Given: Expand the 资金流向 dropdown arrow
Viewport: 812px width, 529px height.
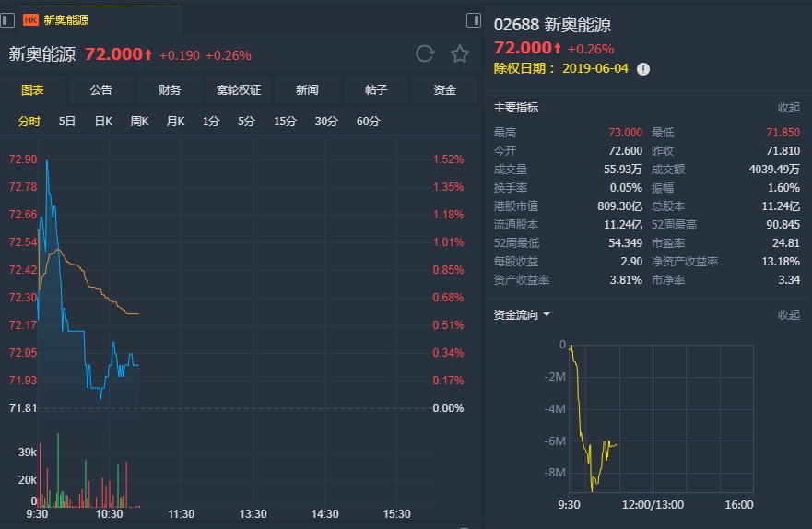Looking at the screenshot, I should coord(547,314).
